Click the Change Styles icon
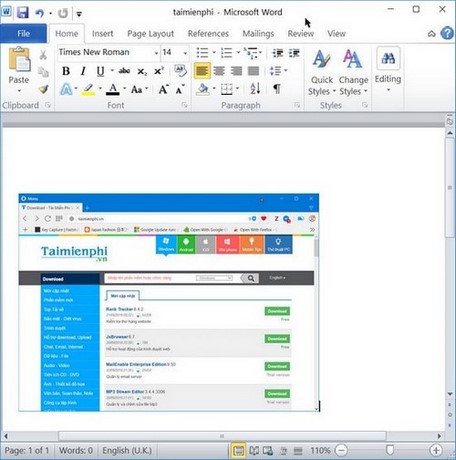Screen dimensions: 456x460 (353, 59)
